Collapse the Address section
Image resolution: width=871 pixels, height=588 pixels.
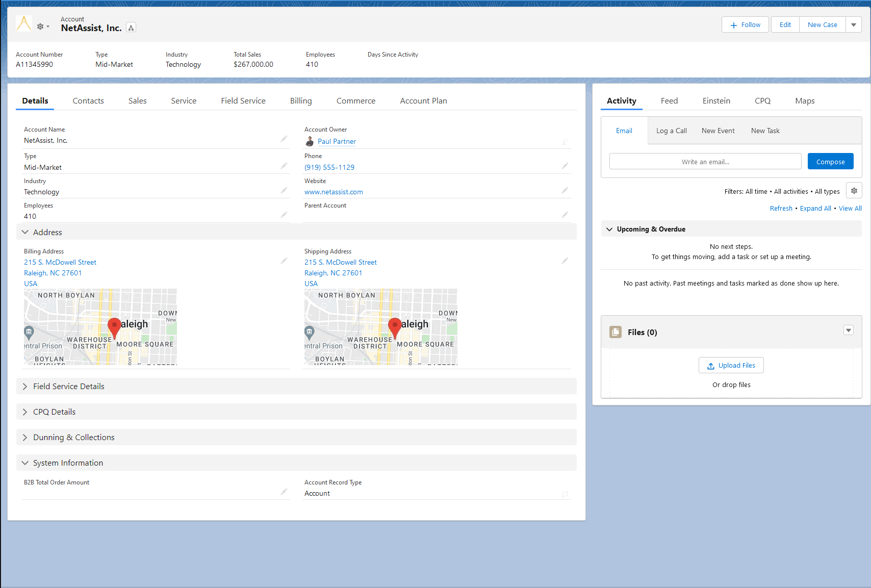[296, 232]
